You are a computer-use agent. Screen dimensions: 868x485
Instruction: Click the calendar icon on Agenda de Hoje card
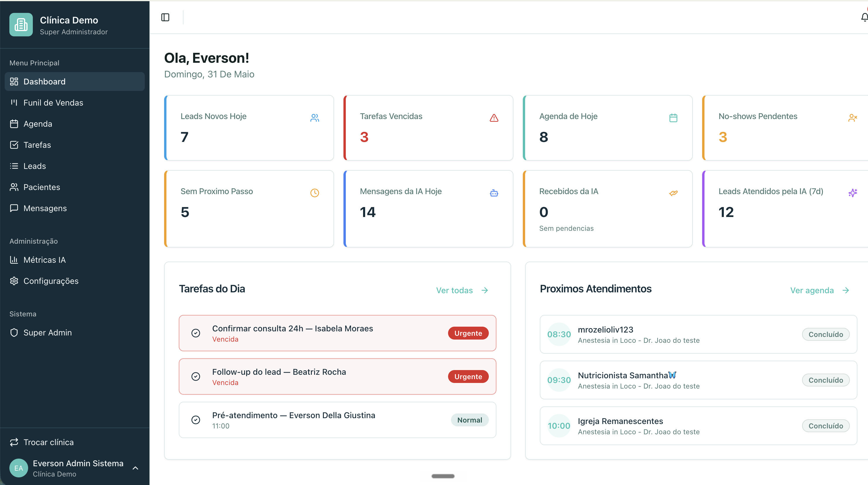[x=673, y=118]
